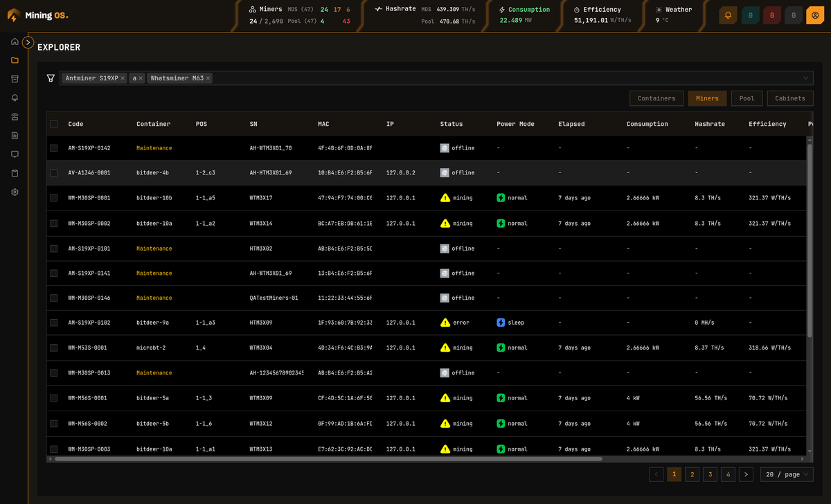Click container bitdeer-4b cell
The width and height of the screenshot is (831, 504).
(154, 172)
